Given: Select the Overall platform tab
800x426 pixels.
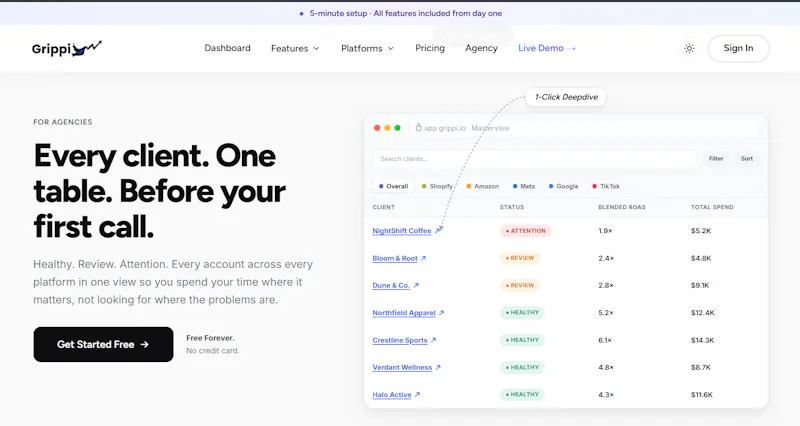Looking at the screenshot, I should click(x=393, y=186).
